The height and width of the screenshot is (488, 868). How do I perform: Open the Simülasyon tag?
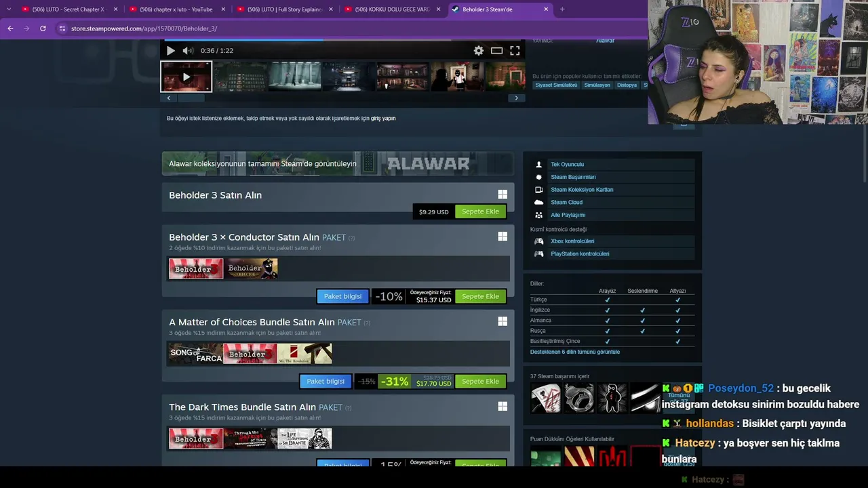597,85
